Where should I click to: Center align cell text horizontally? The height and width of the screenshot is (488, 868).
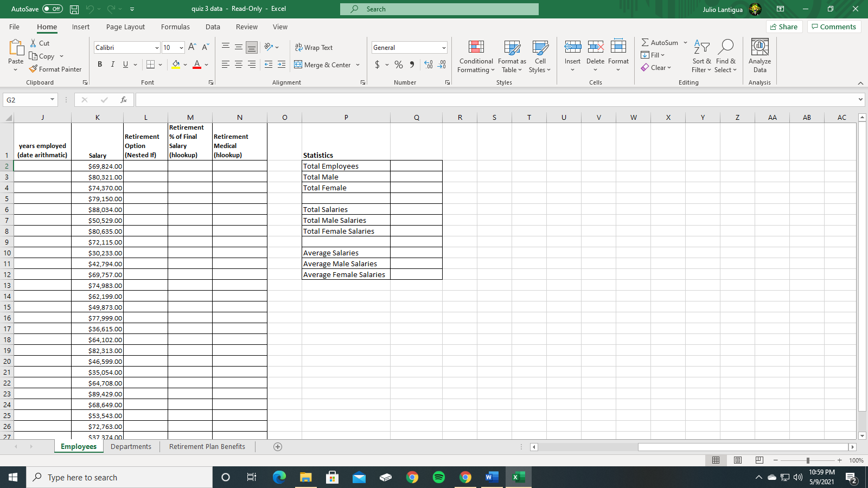[239, 65]
